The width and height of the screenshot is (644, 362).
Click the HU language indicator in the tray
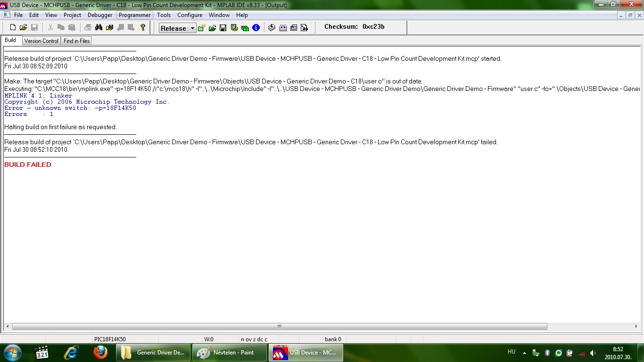pyautogui.click(x=512, y=352)
